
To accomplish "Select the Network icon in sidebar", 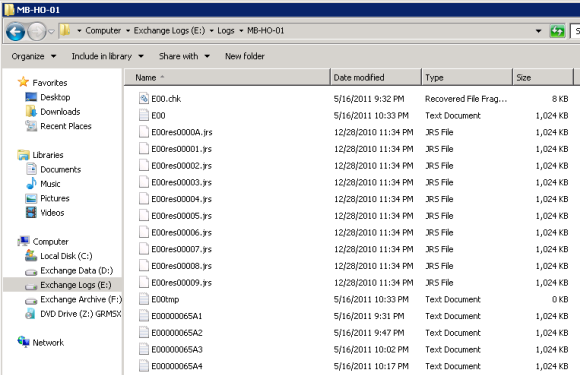I will 23,342.
